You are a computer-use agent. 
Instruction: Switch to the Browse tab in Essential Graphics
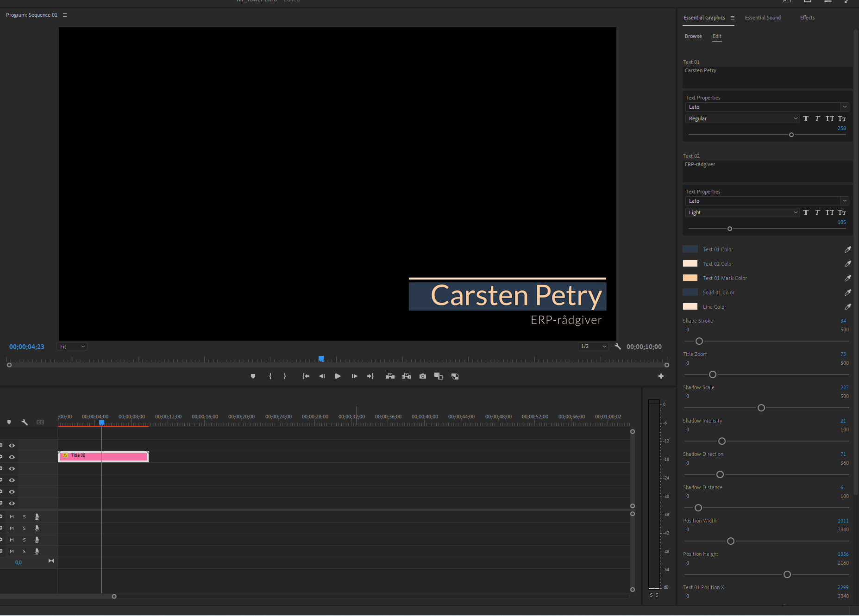point(693,36)
